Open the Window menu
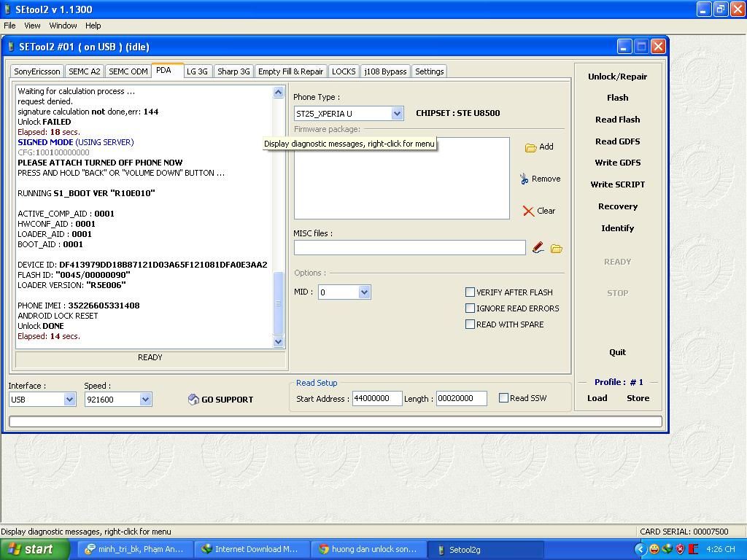This screenshot has width=747, height=560. (63, 26)
